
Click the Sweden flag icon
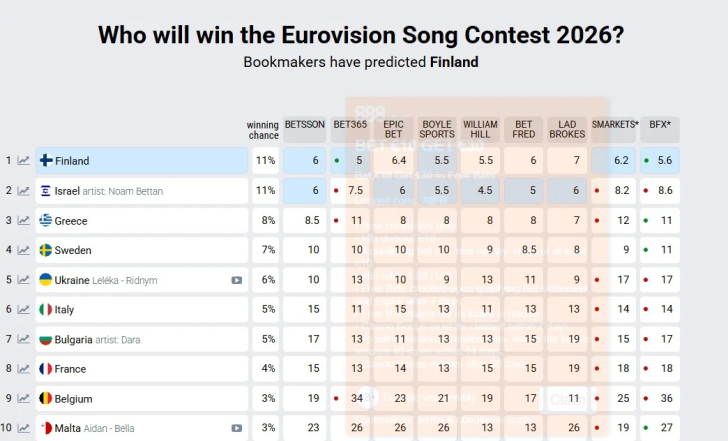pyautogui.click(x=46, y=250)
